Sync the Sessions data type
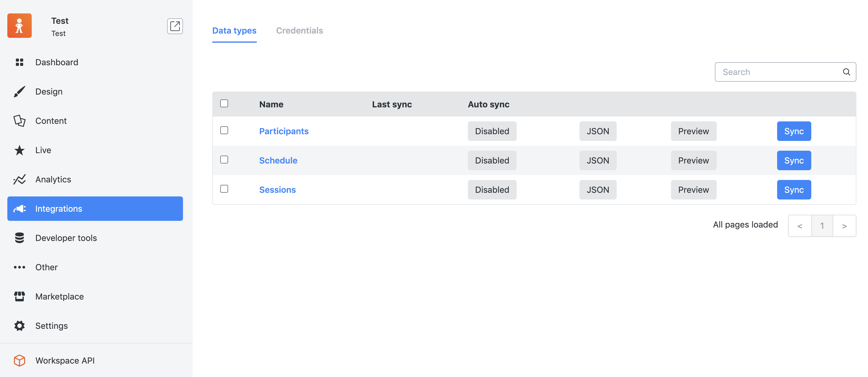The width and height of the screenshot is (868, 377). pyautogui.click(x=794, y=189)
